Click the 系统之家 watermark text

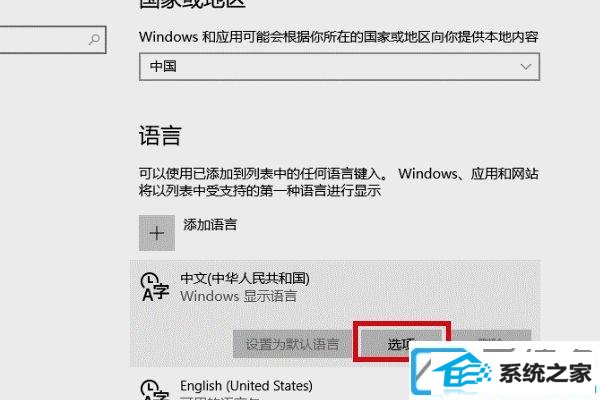tap(546, 373)
